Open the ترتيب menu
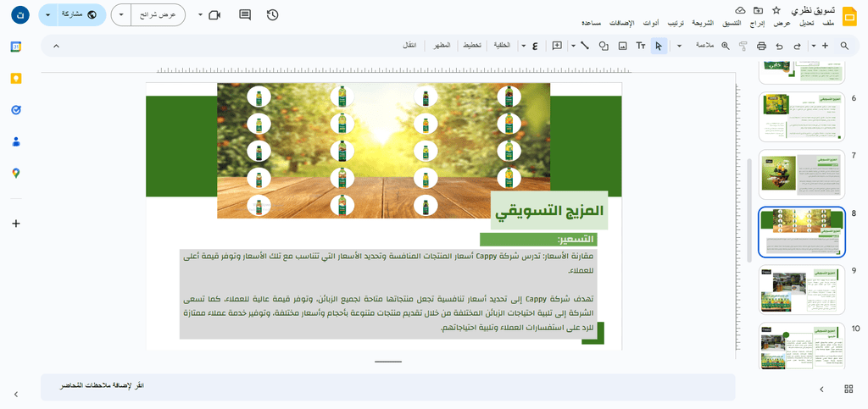Viewport: 868px width, 409px height. [675, 24]
